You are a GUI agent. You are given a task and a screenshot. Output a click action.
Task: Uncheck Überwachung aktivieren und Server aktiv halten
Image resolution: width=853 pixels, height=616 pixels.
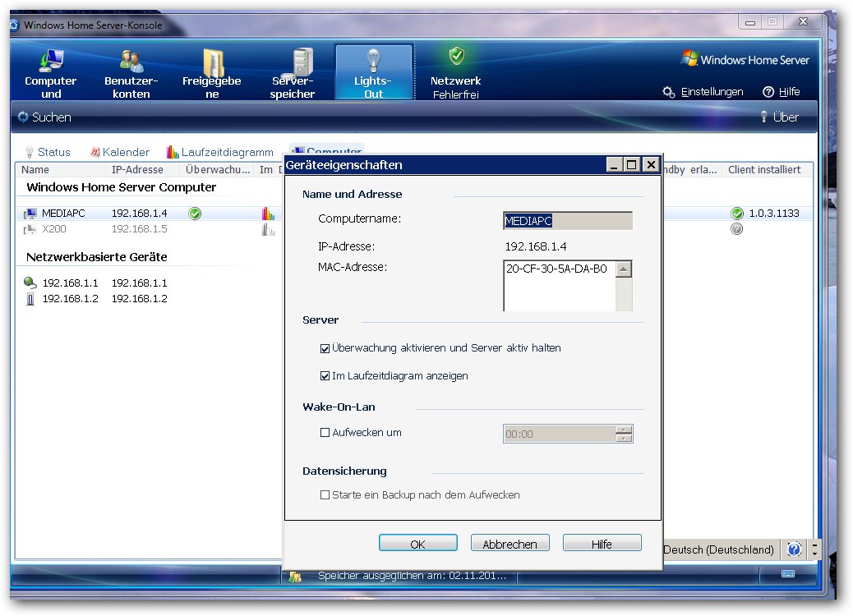click(x=325, y=348)
